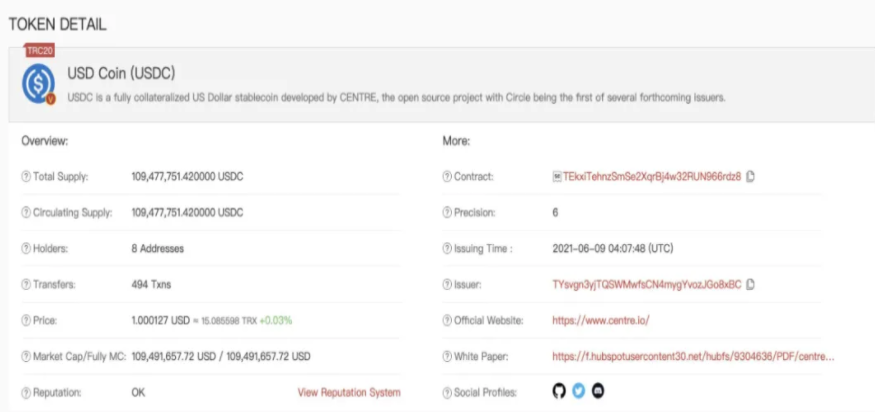Open the third social profile icon
Viewport: 875px width, 412px height.
[598, 391]
